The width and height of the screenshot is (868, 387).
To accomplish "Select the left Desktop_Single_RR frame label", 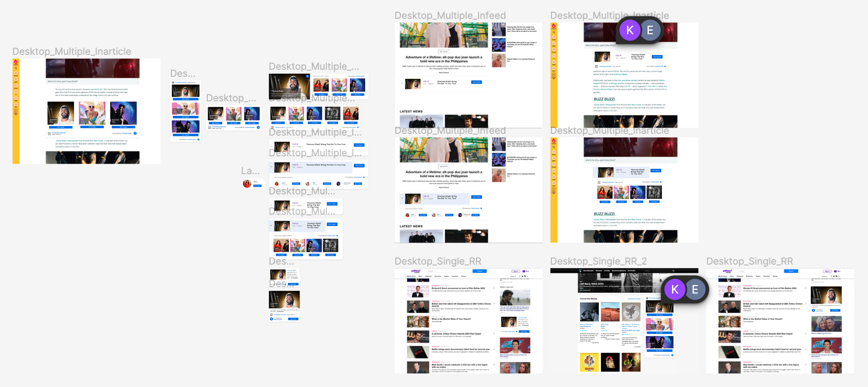I will [438, 262].
